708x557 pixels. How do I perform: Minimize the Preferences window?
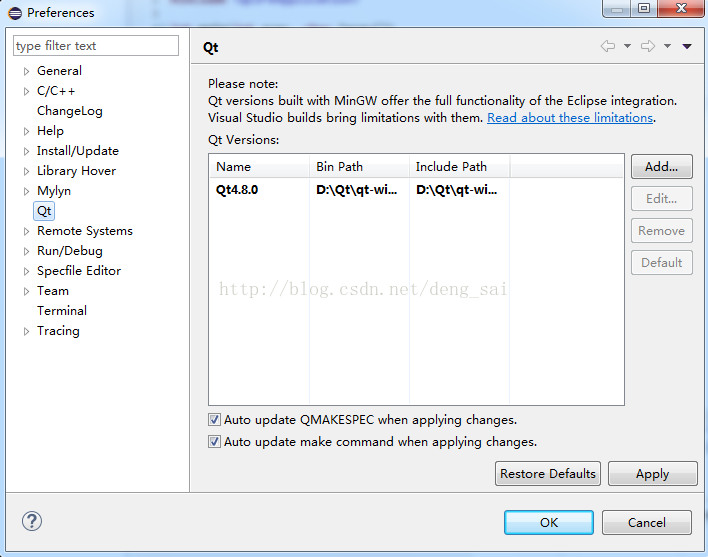(617, 9)
